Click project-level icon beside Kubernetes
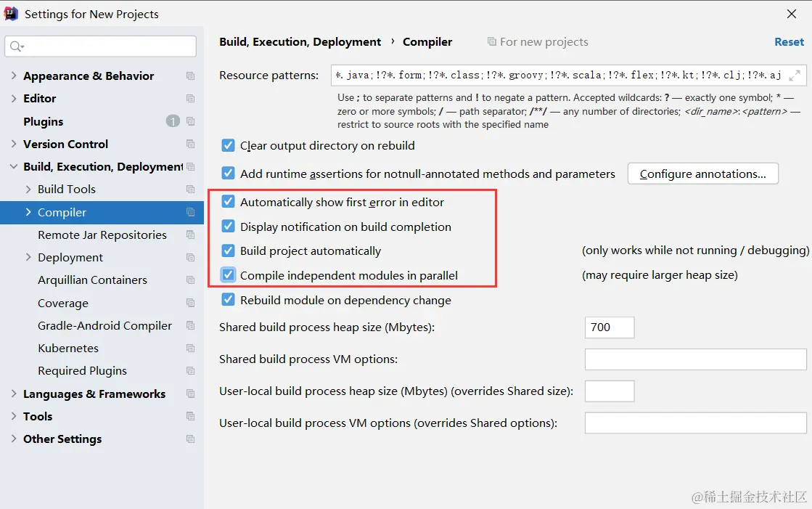Viewport: 812px width, 509px height. pyautogui.click(x=190, y=349)
